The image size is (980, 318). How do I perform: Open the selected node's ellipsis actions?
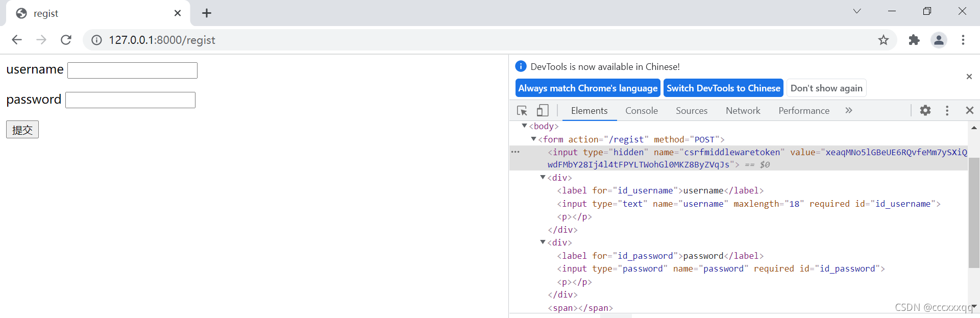pyautogui.click(x=516, y=152)
